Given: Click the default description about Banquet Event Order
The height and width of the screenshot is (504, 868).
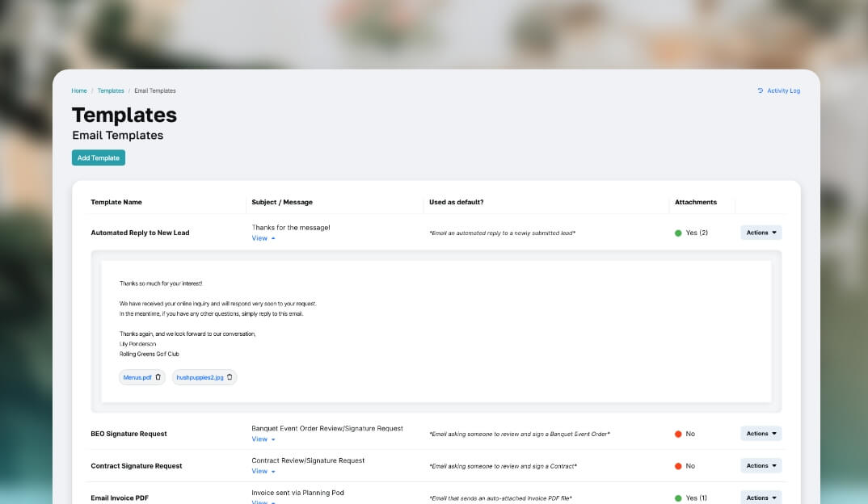Looking at the screenshot, I should (x=519, y=435).
